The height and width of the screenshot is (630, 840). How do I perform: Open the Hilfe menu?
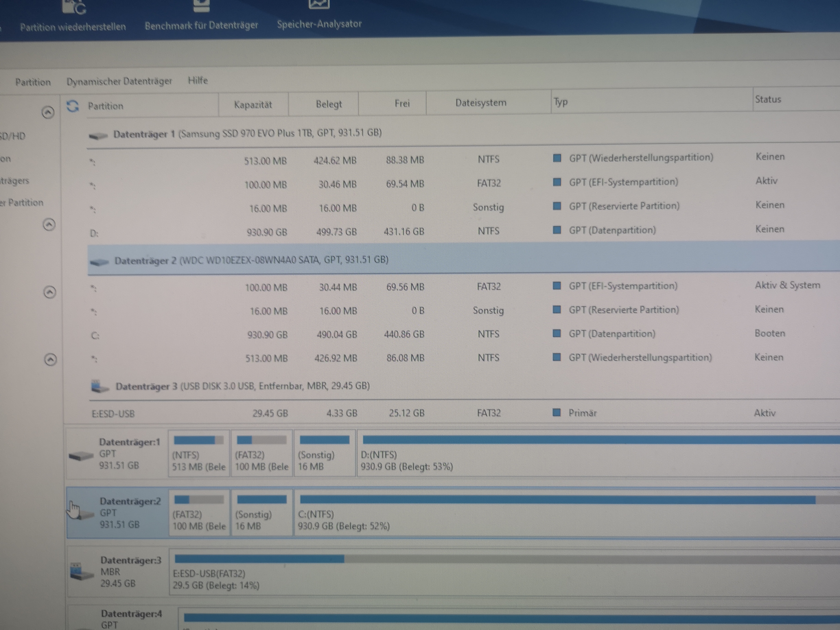pos(198,81)
